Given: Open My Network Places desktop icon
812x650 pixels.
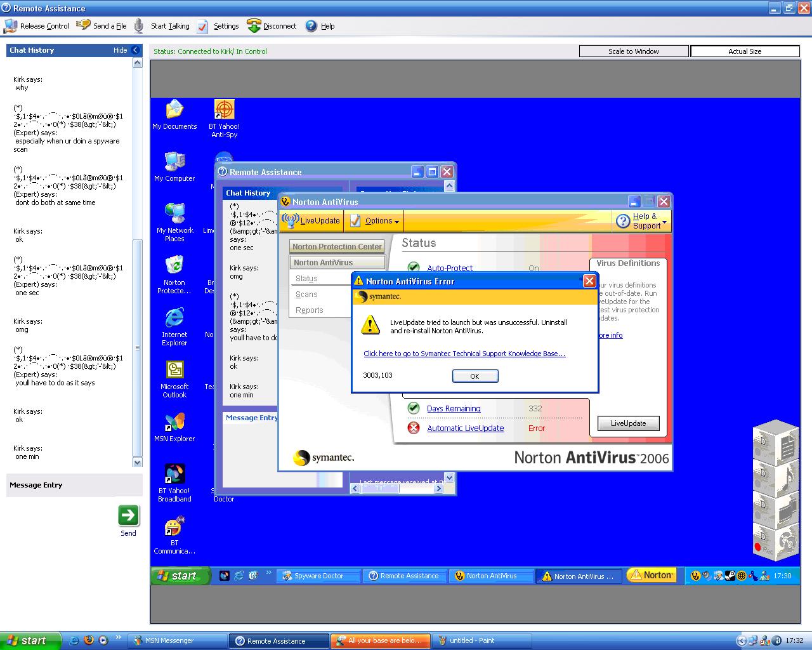Looking at the screenshot, I should click(174, 223).
